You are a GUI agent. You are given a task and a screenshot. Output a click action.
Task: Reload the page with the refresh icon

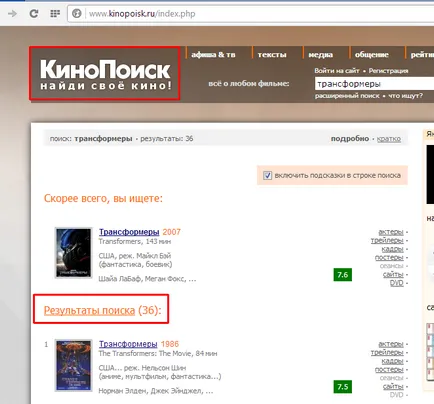click(34, 14)
